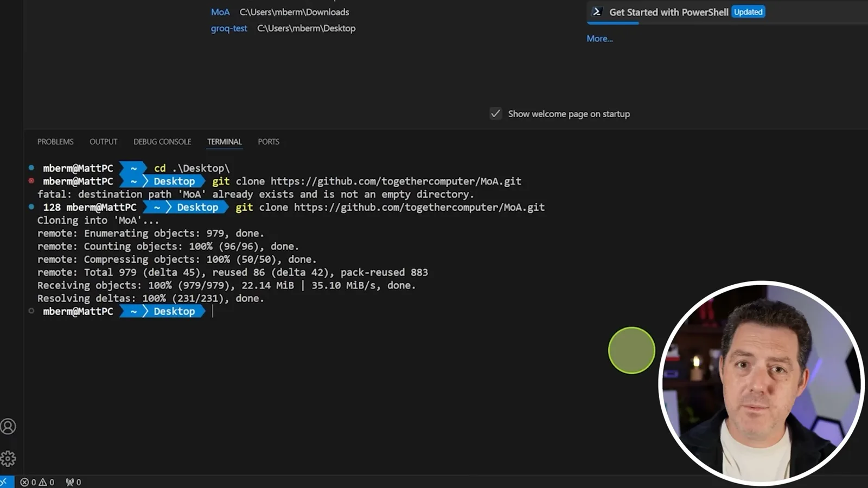Open the MoA recent folder link

220,12
